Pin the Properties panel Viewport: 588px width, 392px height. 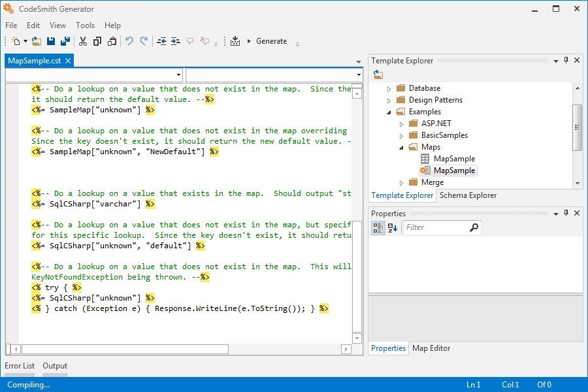coord(566,213)
